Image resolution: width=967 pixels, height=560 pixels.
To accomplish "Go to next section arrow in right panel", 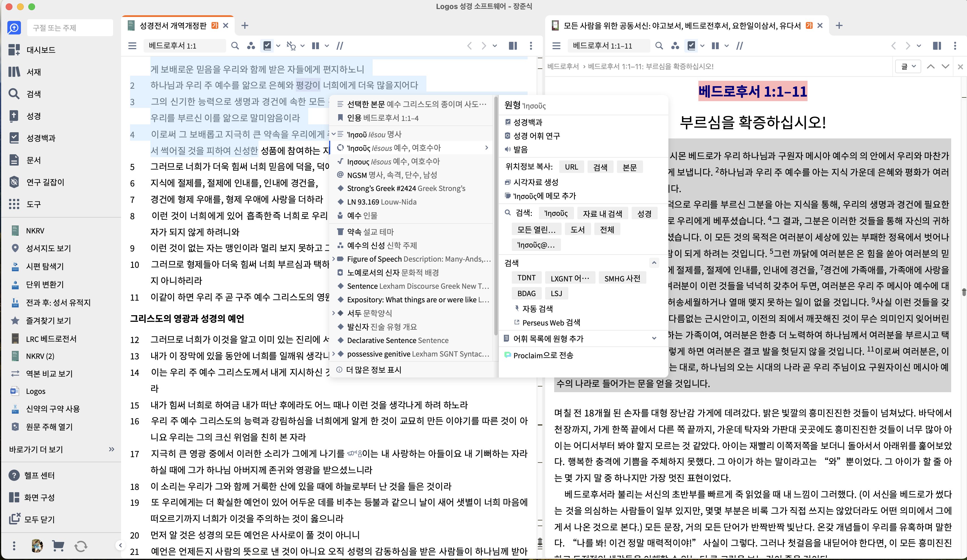I will [x=945, y=66].
